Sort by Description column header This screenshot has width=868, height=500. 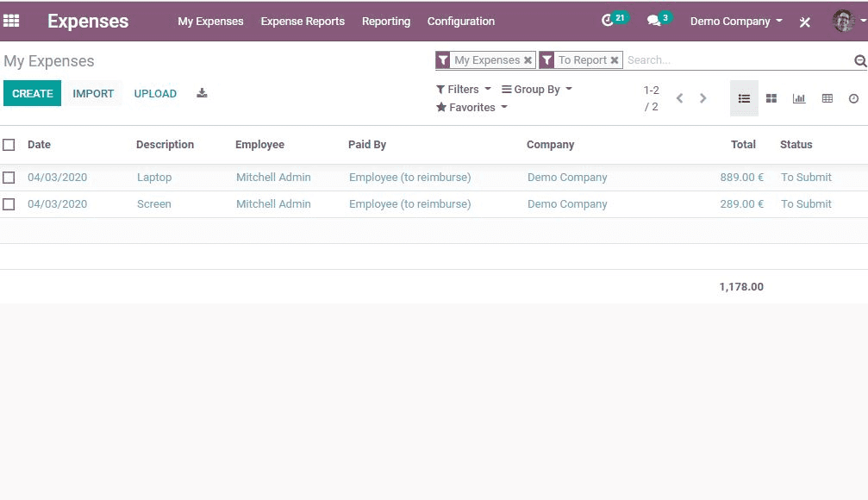coord(165,145)
